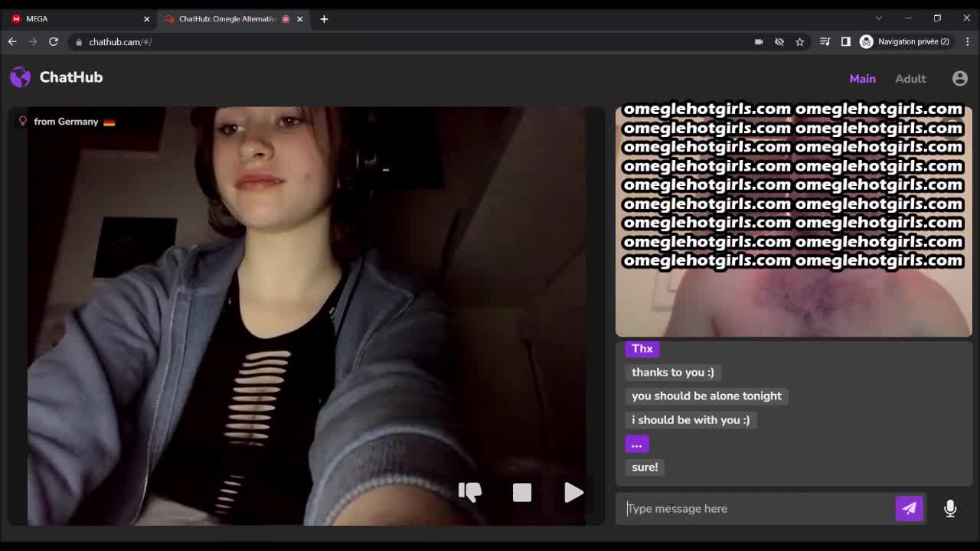The height and width of the screenshot is (551, 980).
Task: Click the thumbs down report icon
Action: tap(470, 492)
